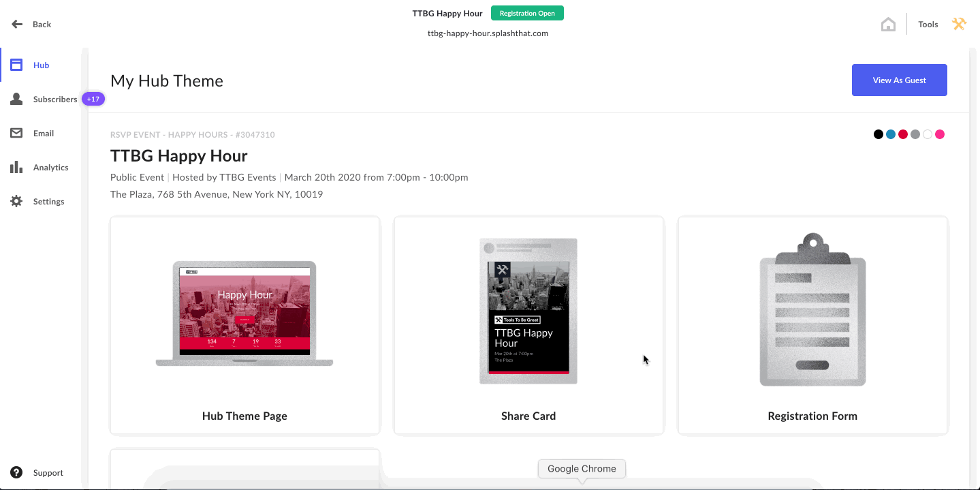The height and width of the screenshot is (490, 980).
Task: Open the ttbg-happy-hour.splashthat.com URL
Action: click(488, 33)
